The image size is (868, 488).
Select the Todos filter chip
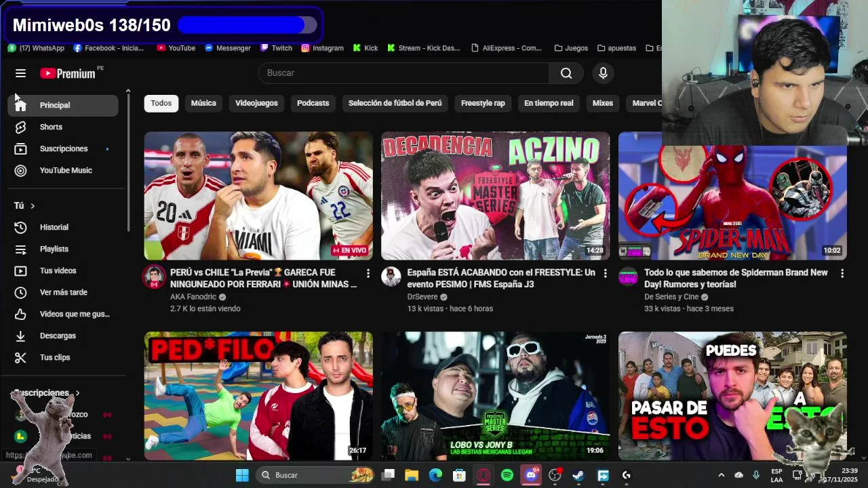pos(161,103)
